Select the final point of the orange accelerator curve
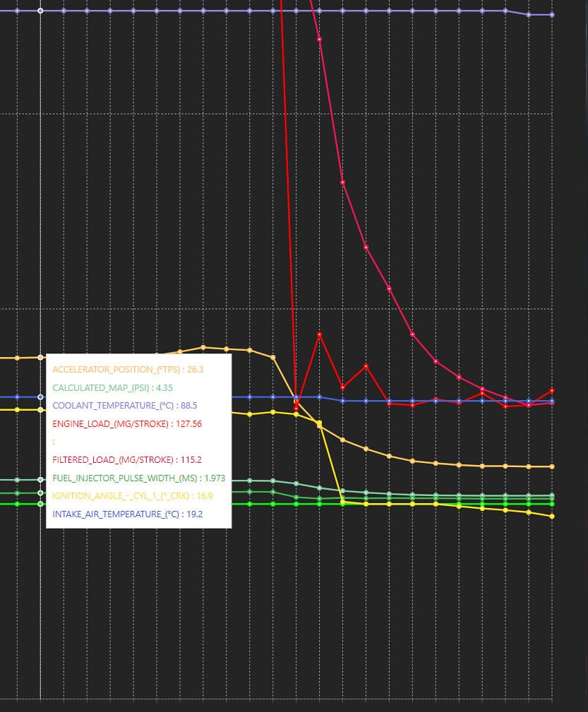Image resolution: width=588 pixels, height=712 pixels. (552, 466)
